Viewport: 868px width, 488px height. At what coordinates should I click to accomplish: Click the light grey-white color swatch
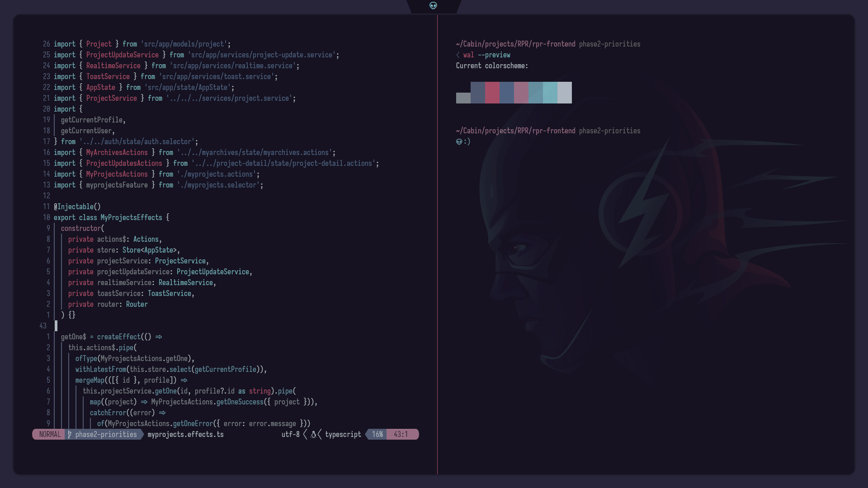(x=565, y=93)
